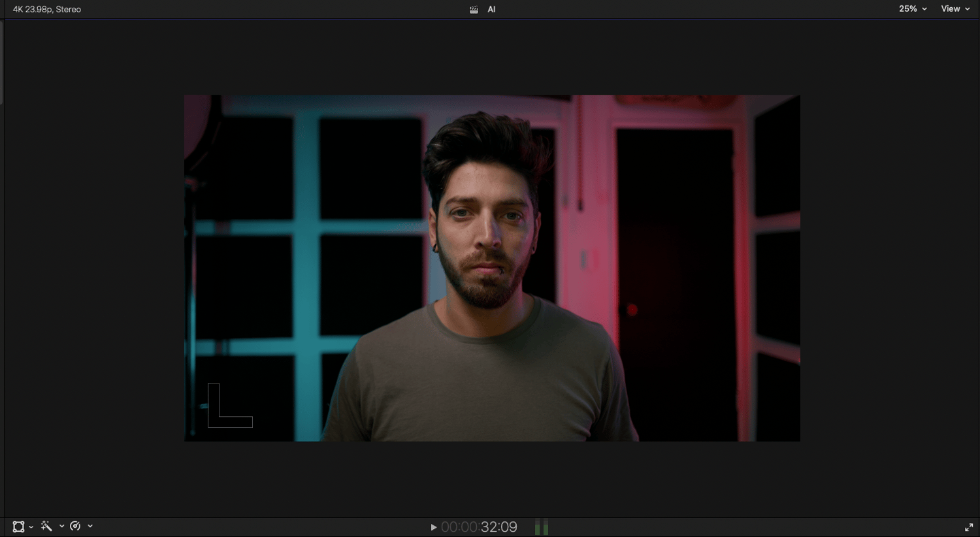Select the Transform tool icon

(x=18, y=527)
